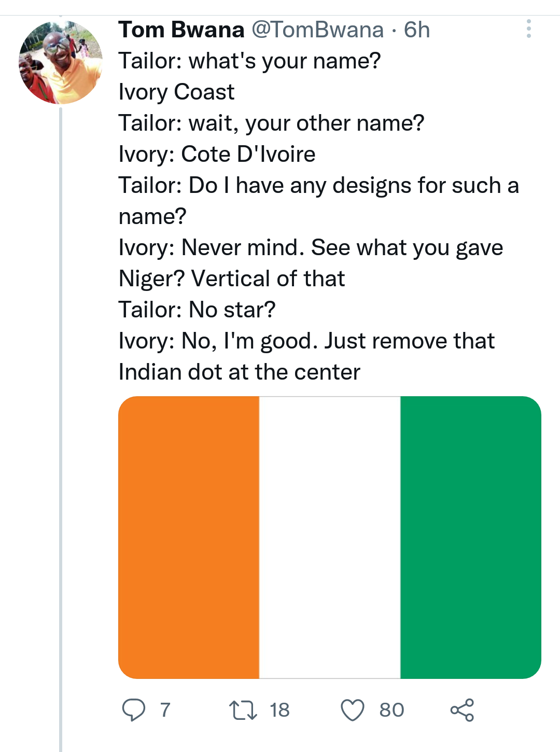
Task: Click the text 'Indian dot at the center'
Action: [239, 372]
